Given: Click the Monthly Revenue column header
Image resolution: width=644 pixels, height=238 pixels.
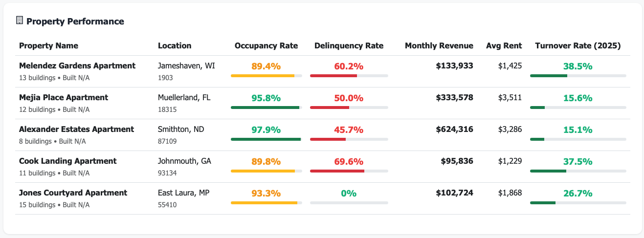Looking at the screenshot, I should [x=439, y=46].
